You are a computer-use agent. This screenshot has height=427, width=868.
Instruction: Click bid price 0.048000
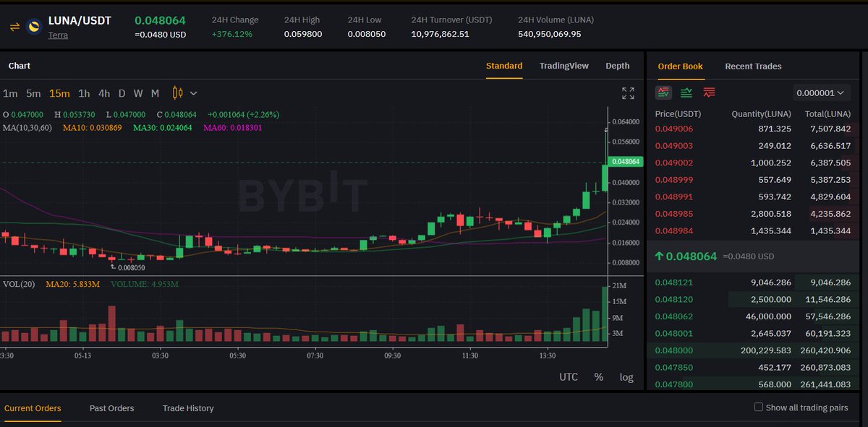click(x=673, y=350)
